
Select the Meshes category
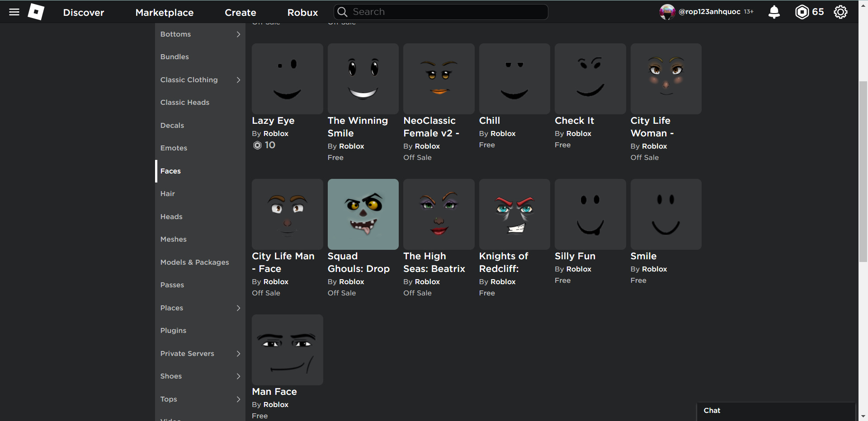pyautogui.click(x=200, y=239)
